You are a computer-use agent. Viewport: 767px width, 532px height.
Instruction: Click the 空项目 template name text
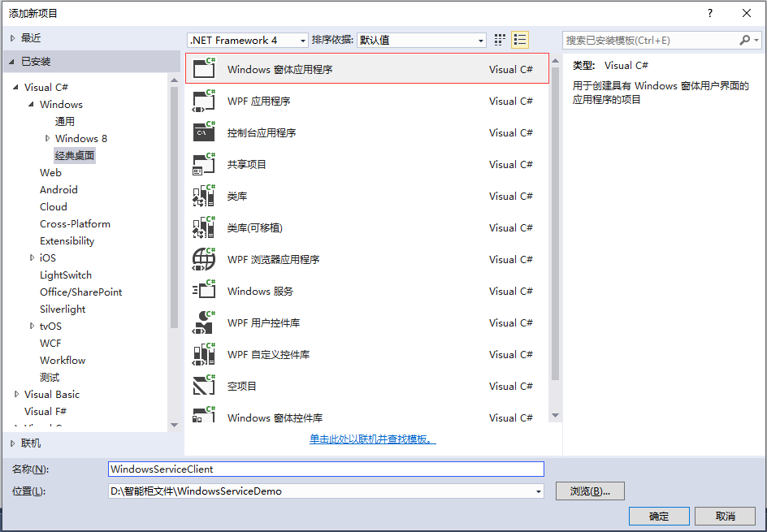point(241,387)
